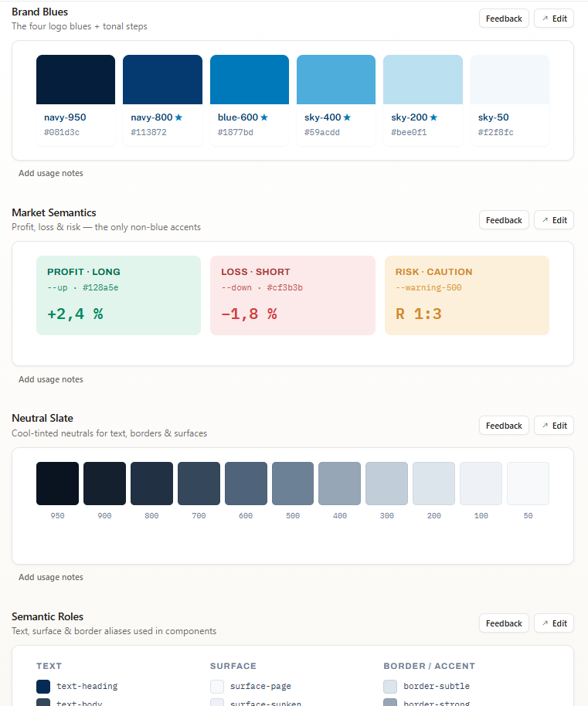
Task: Click the '+2,4 %' profit value
Action: pos(75,314)
